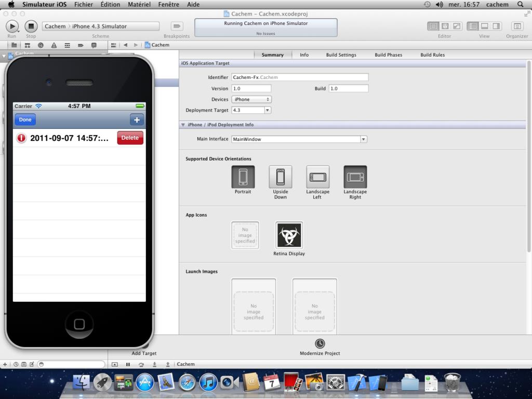
Task: Open the Organizer window
Action: tap(517, 26)
